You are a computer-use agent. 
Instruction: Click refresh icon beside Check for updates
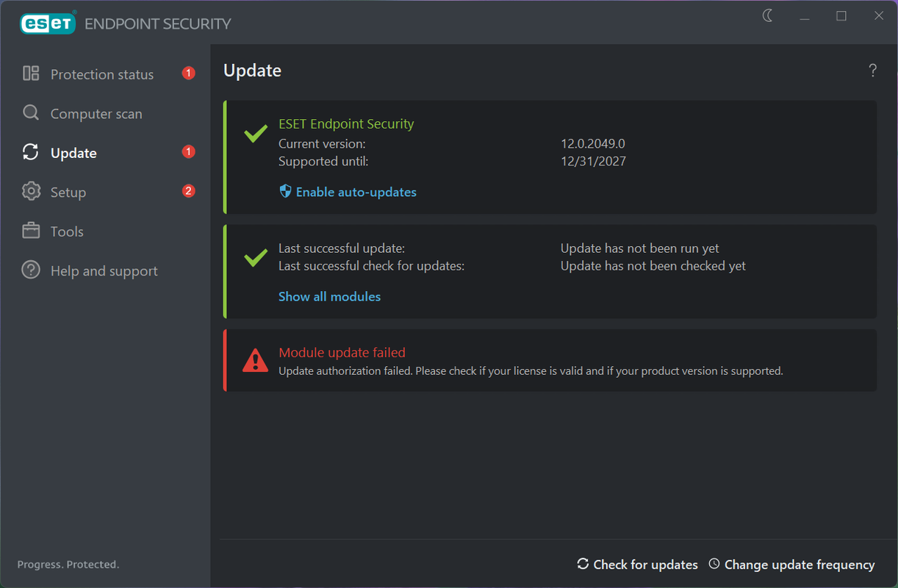(583, 564)
